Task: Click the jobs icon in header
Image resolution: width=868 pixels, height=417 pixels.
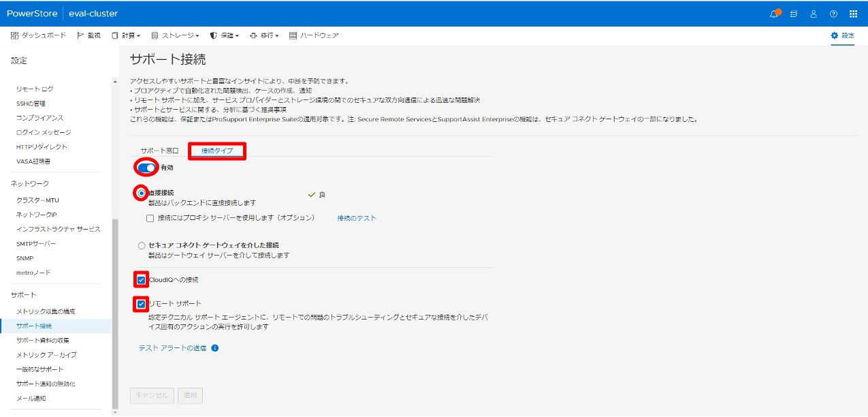Action: point(794,14)
